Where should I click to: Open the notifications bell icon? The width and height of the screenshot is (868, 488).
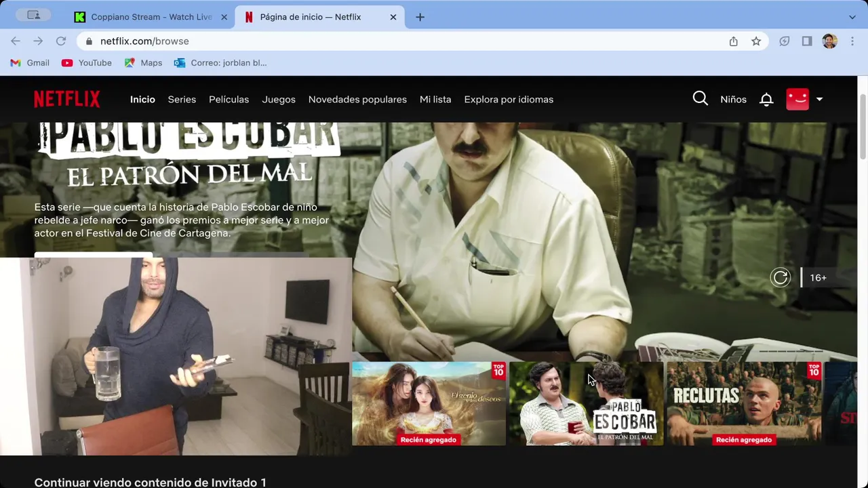pos(766,100)
